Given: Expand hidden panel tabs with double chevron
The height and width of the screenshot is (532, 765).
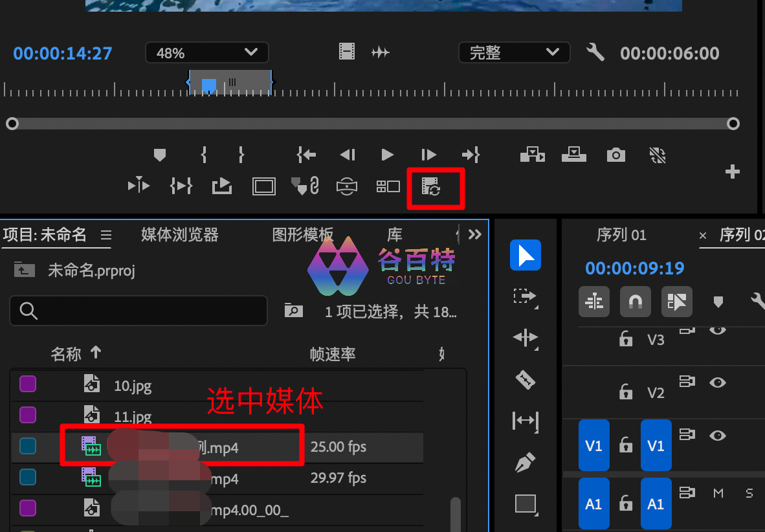Looking at the screenshot, I should pos(475,234).
